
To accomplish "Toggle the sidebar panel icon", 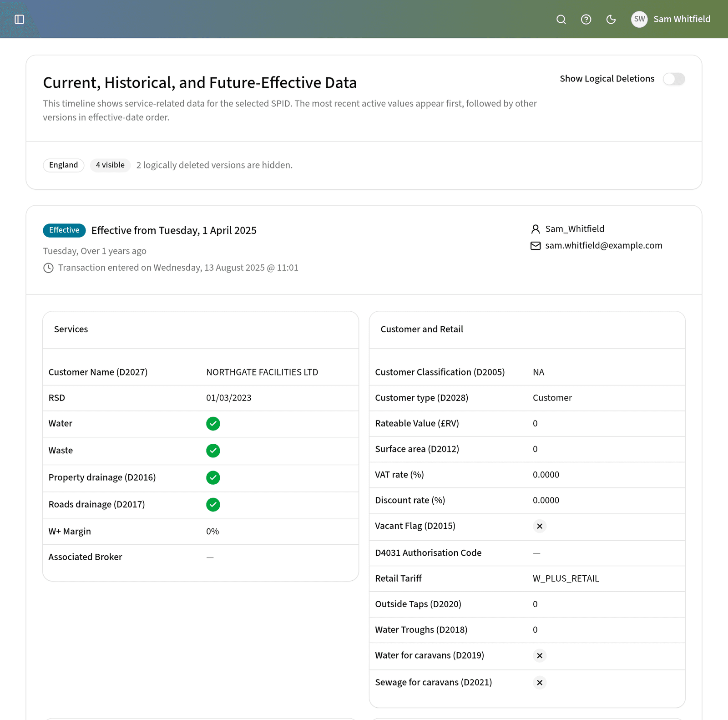I will click(x=19, y=19).
